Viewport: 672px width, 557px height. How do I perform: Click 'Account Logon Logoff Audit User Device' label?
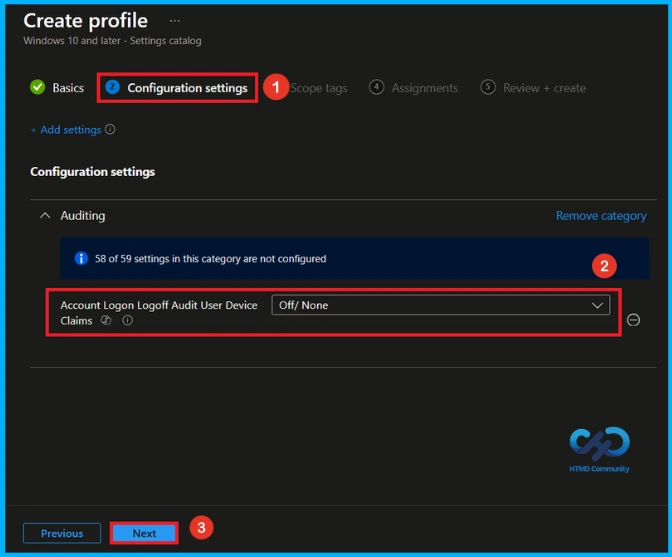click(x=159, y=305)
